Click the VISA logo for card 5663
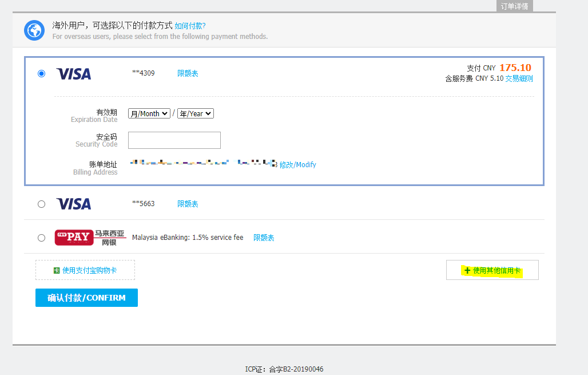The width and height of the screenshot is (588, 375). click(x=73, y=204)
